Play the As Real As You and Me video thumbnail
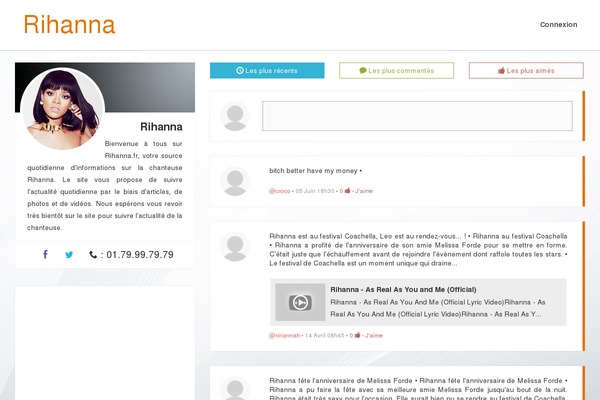The width and height of the screenshot is (600, 400). [300, 302]
